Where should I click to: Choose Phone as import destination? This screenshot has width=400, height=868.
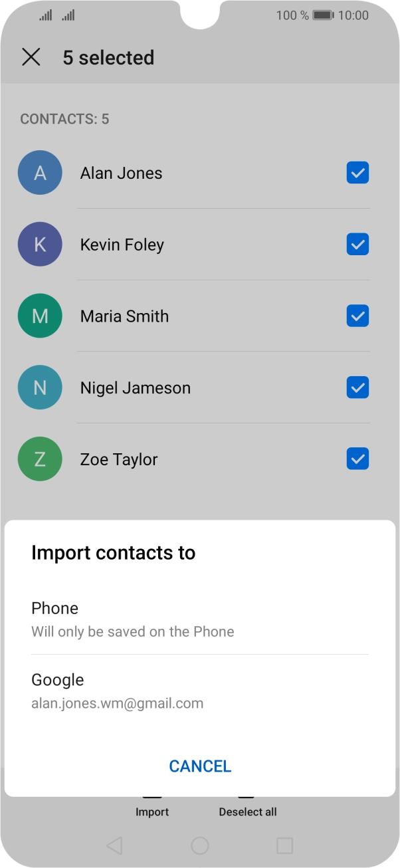pyautogui.click(x=199, y=619)
